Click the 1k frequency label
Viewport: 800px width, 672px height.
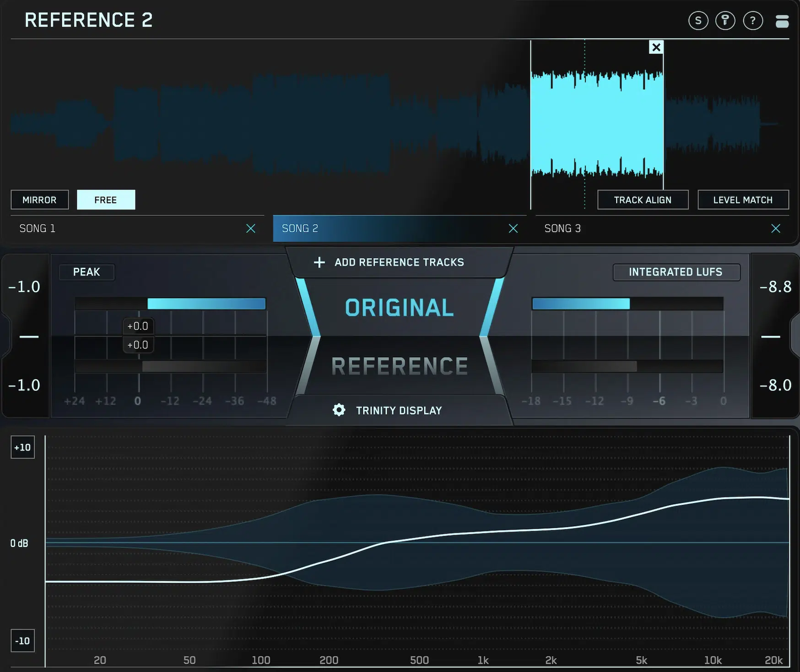(x=483, y=660)
